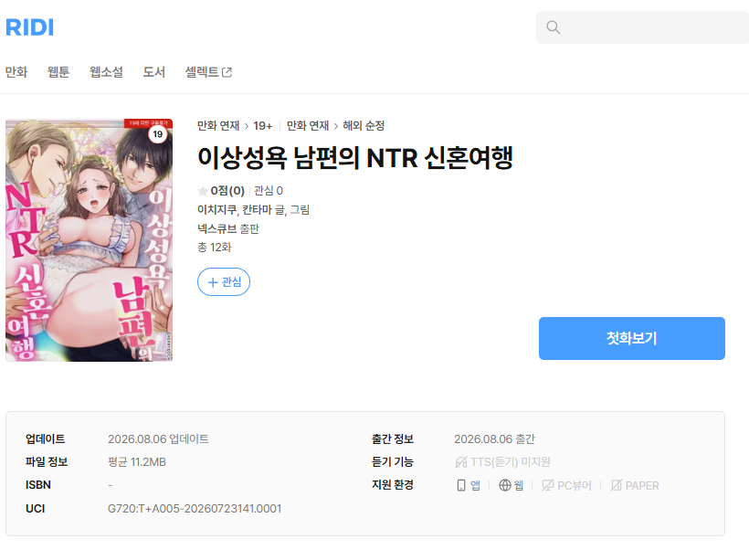Open the 만화 menu tab
Screen dimensions: 749x560
click(x=16, y=72)
